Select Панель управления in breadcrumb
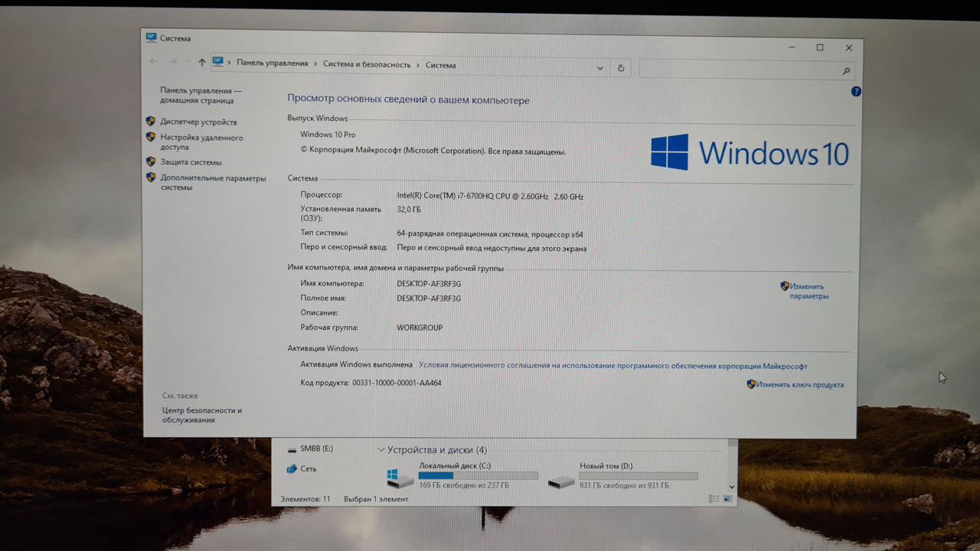 (x=272, y=64)
